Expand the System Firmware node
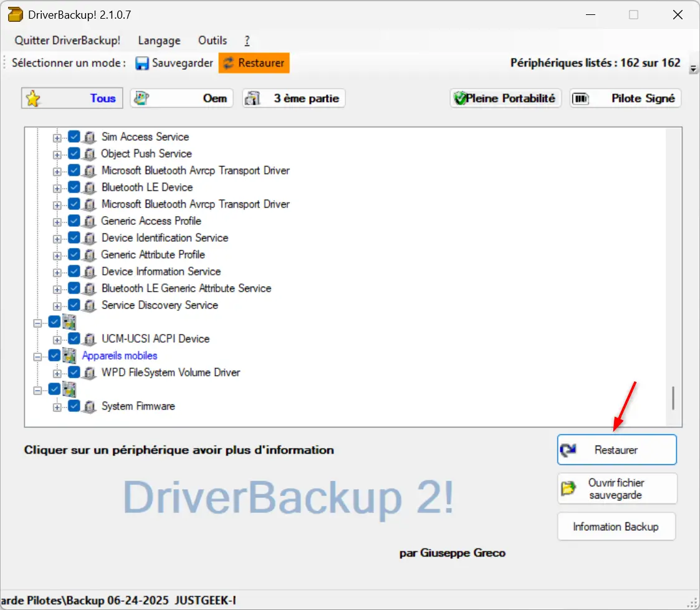 pyautogui.click(x=57, y=407)
